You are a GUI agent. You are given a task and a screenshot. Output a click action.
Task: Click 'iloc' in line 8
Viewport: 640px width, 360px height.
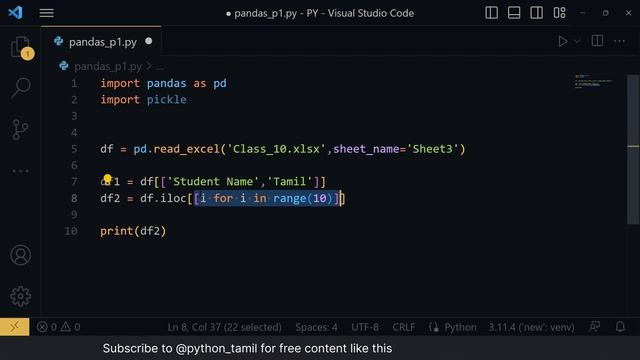click(173, 198)
